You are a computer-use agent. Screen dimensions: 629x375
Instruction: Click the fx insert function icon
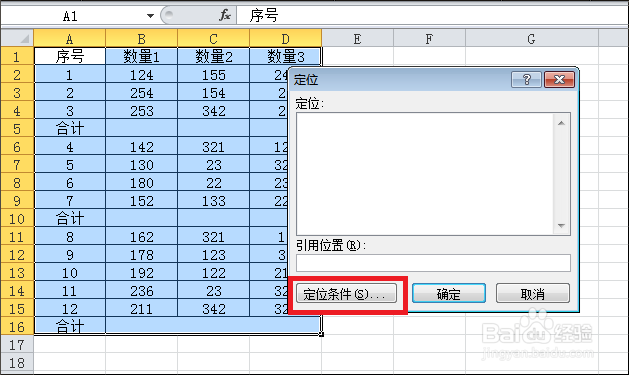225,16
